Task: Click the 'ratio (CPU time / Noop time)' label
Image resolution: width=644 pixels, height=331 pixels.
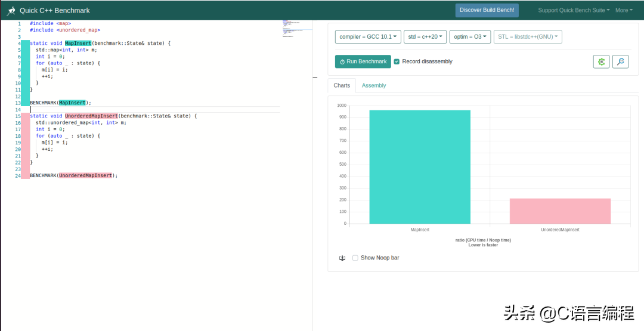Action: click(483, 240)
